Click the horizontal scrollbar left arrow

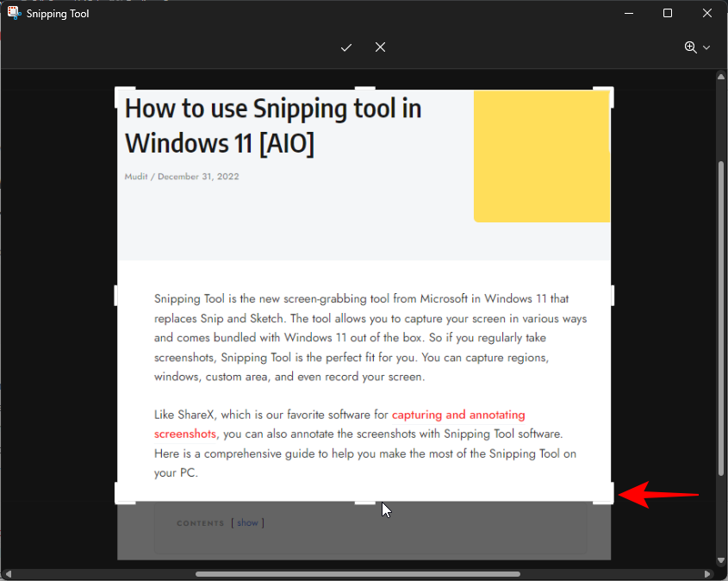[x=8, y=574]
